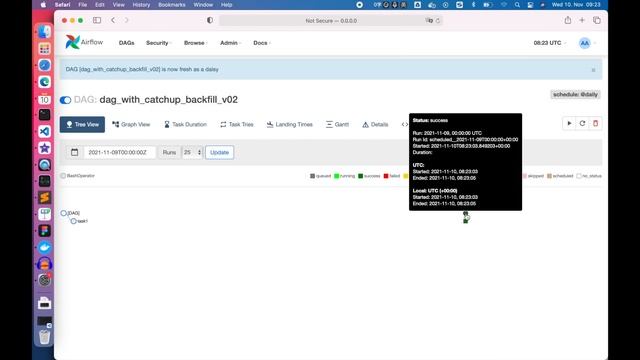Click the success status legend swatch

tap(360, 176)
